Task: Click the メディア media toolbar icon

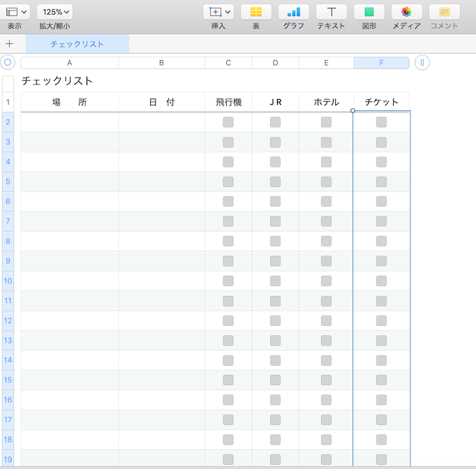Action: (406, 12)
